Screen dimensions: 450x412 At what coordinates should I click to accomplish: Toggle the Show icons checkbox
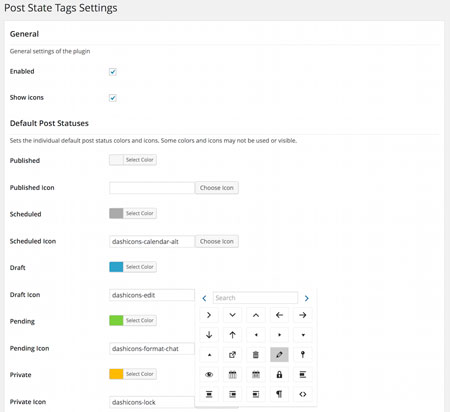pyautogui.click(x=113, y=98)
